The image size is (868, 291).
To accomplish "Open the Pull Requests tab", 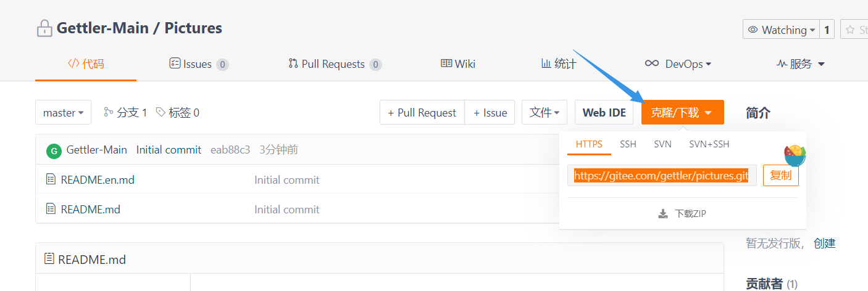I will coord(335,64).
